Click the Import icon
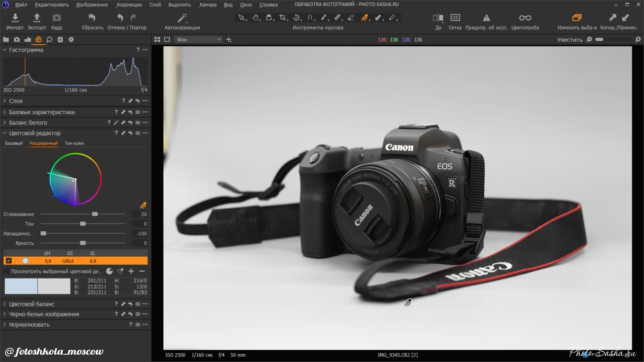The width and height of the screenshot is (644, 362). pyautogui.click(x=15, y=18)
